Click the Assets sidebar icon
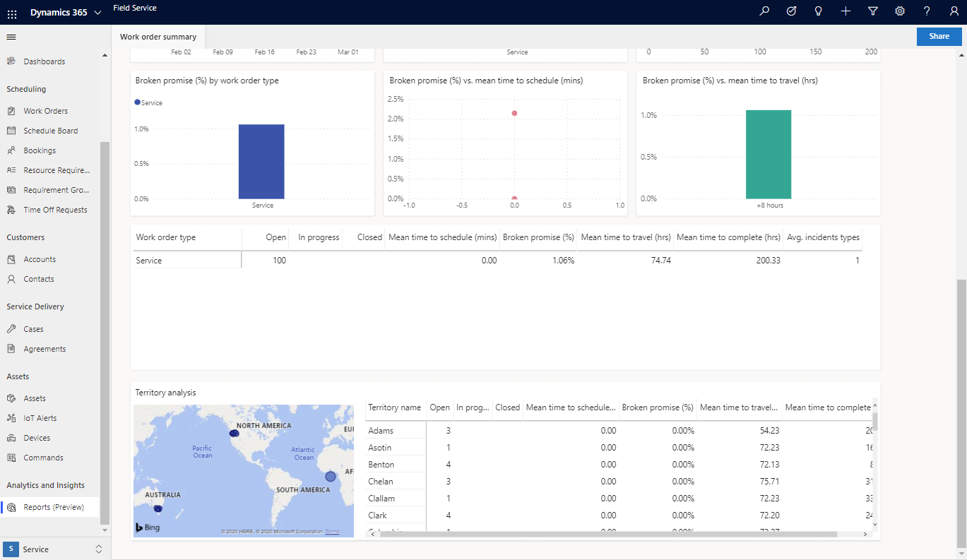 [11, 398]
